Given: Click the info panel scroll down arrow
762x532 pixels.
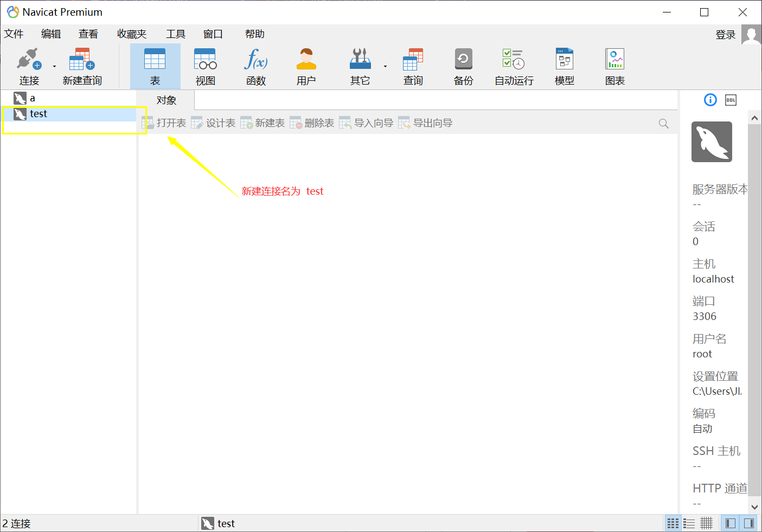Looking at the screenshot, I should (x=754, y=507).
